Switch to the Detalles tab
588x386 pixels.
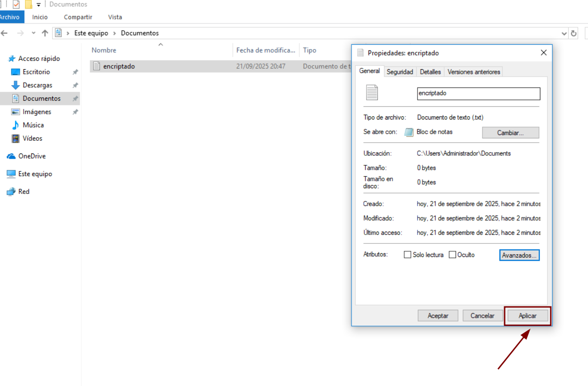(x=430, y=72)
